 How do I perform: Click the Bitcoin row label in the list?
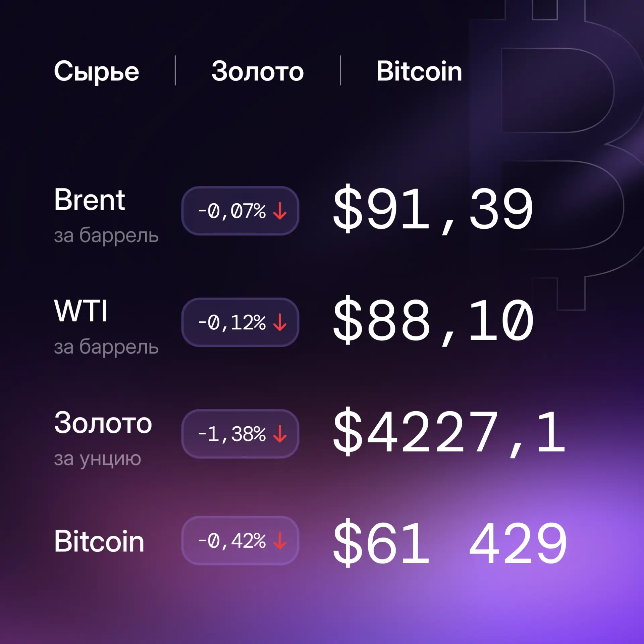[99, 541]
